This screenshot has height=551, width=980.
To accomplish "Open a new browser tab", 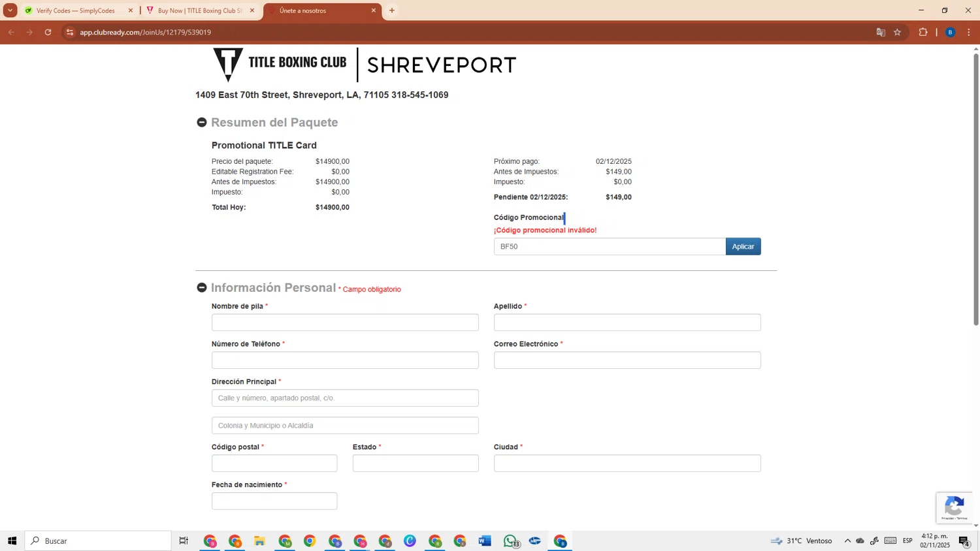I will [392, 10].
